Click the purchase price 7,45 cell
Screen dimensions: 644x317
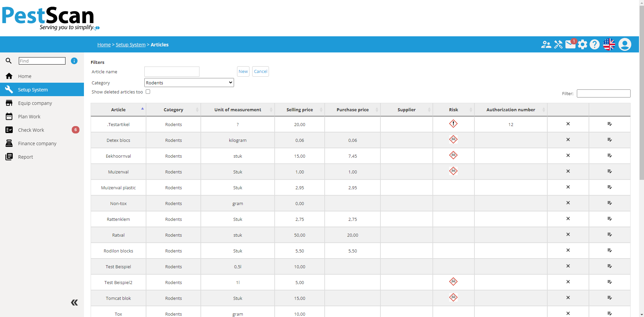353,156
